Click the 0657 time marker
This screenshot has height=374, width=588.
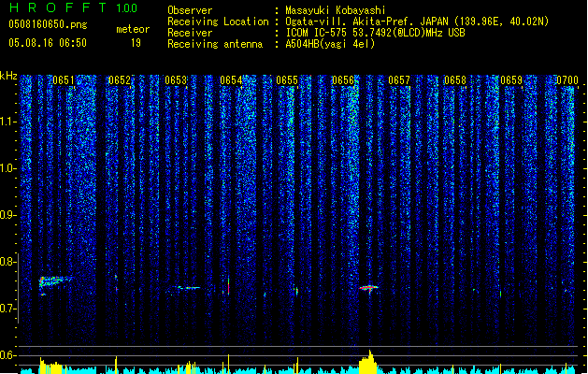(x=399, y=80)
